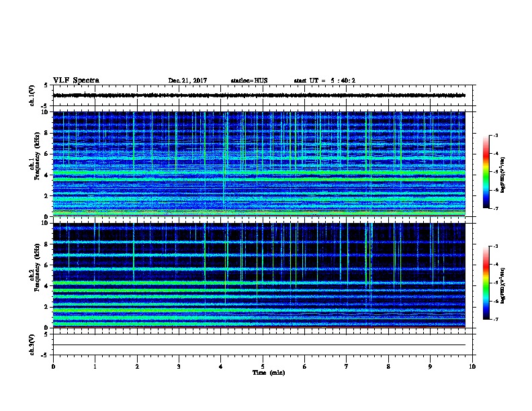
Task: Click the ch.2 spectrogram color bar
Action: coord(486,283)
